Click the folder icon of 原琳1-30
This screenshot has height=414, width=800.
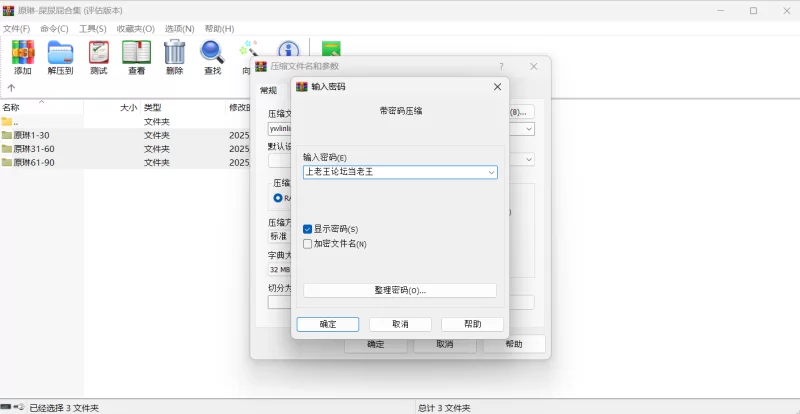click(6, 135)
